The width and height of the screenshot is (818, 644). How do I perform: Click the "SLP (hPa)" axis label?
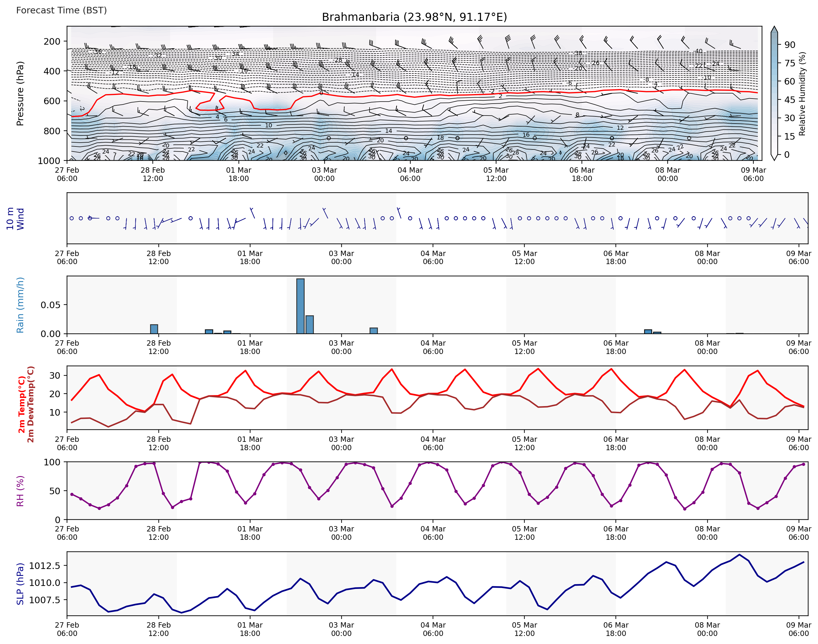20,584
